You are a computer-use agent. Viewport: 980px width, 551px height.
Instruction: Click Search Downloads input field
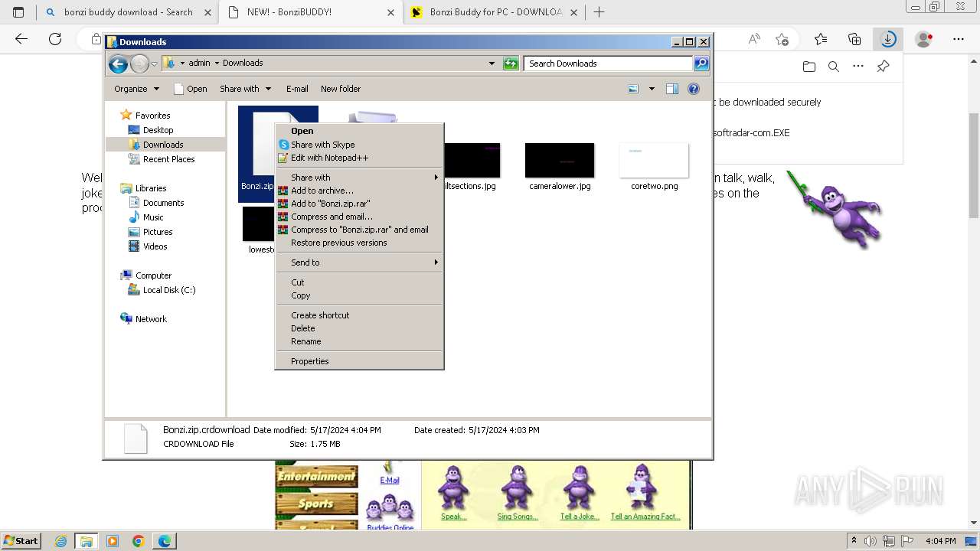pyautogui.click(x=609, y=64)
